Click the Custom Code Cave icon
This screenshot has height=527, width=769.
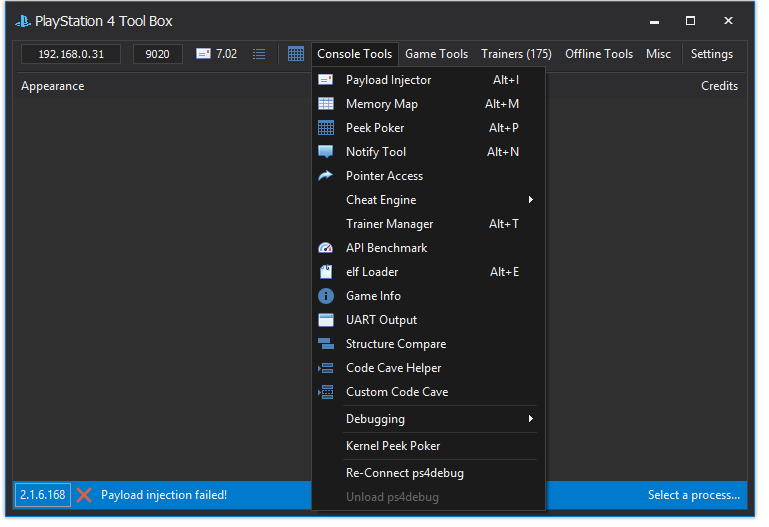pos(326,392)
